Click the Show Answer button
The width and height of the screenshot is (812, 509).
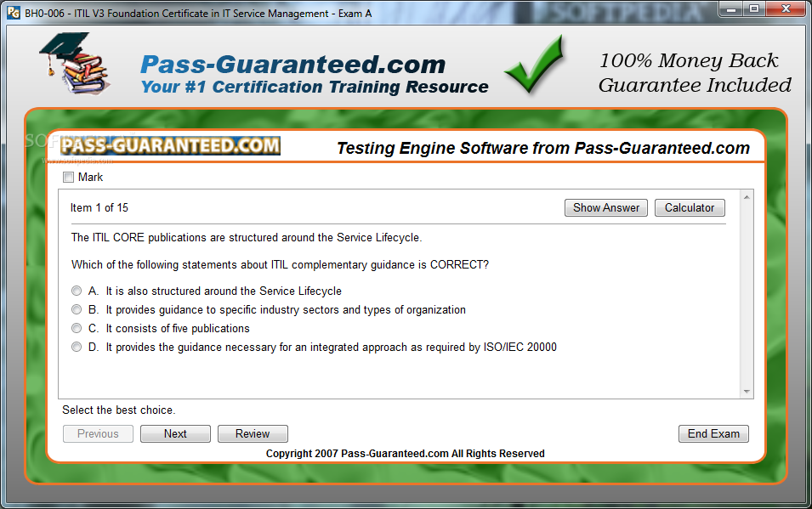pyautogui.click(x=606, y=207)
